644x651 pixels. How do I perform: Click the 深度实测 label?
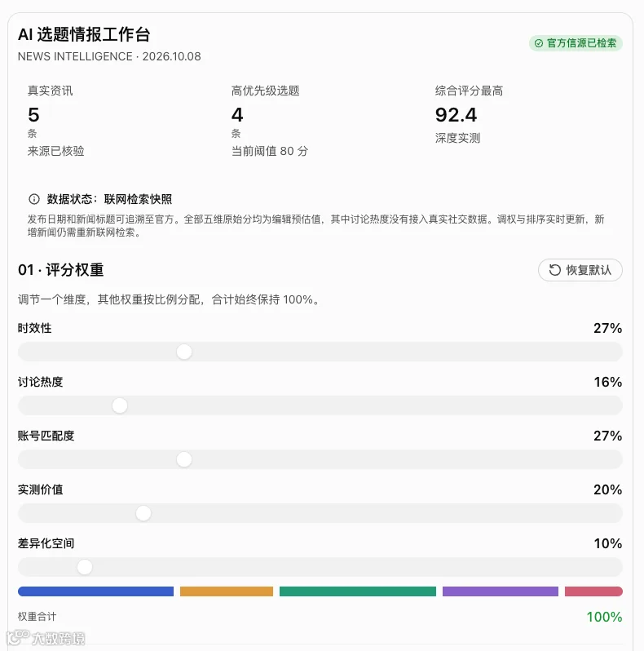(457, 138)
